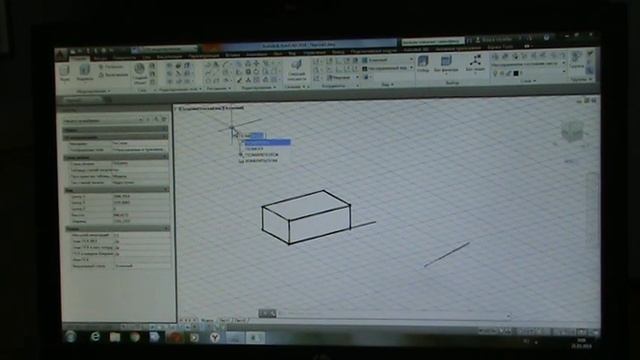Screen dimensions: 640x360
Task: Expand the Моделирование panel title
Action: click(93, 91)
